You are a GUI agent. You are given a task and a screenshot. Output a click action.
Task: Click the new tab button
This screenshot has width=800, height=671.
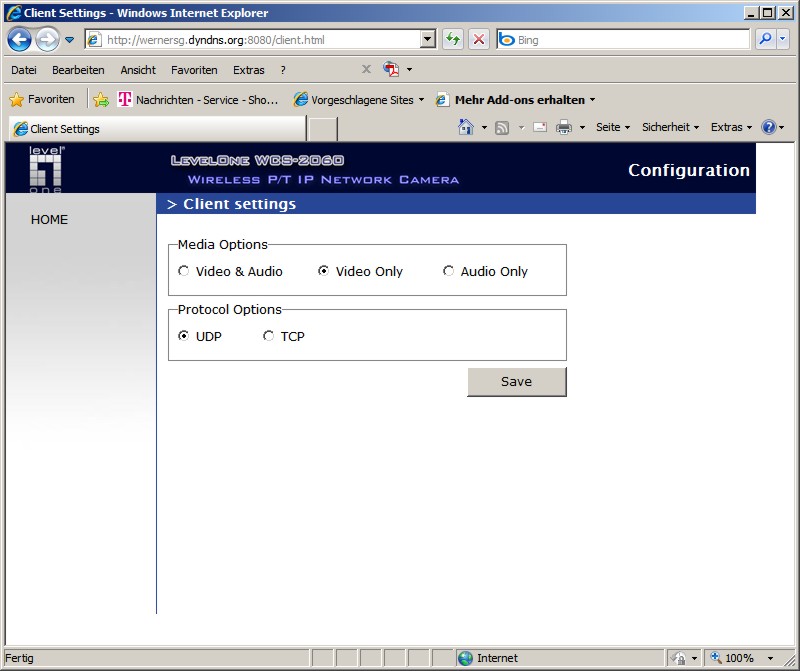click(x=323, y=129)
